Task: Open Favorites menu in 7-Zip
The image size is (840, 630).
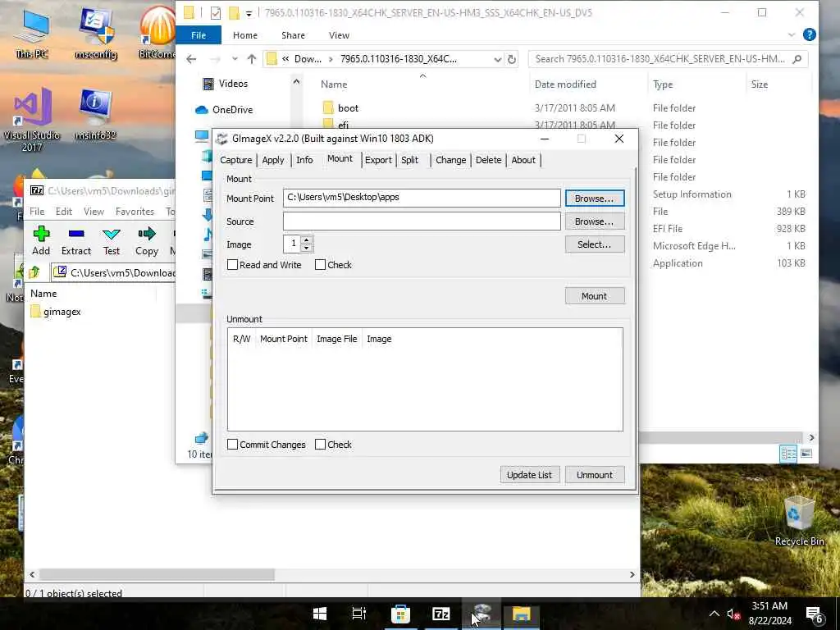Action: click(x=135, y=211)
